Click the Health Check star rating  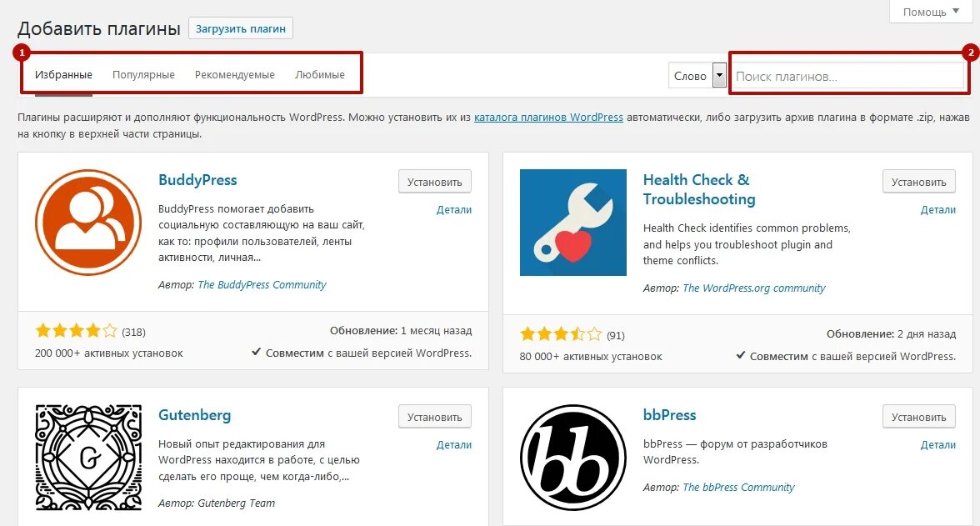click(x=561, y=334)
